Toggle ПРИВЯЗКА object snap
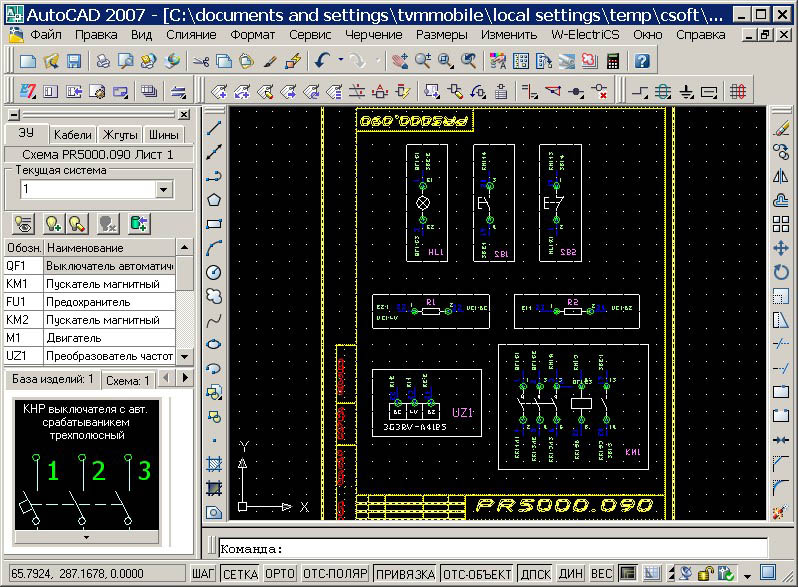This screenshot has height=587, width=798. coord(405,574)
